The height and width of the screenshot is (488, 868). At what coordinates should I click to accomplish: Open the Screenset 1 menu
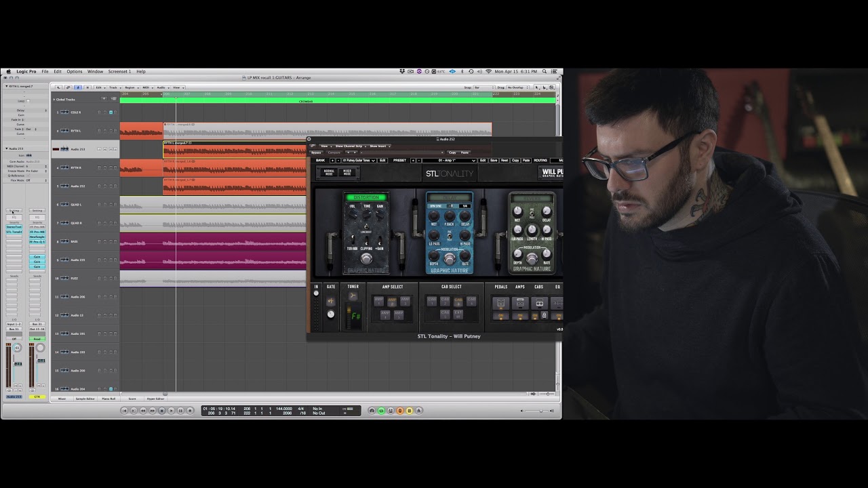point(119,71)
